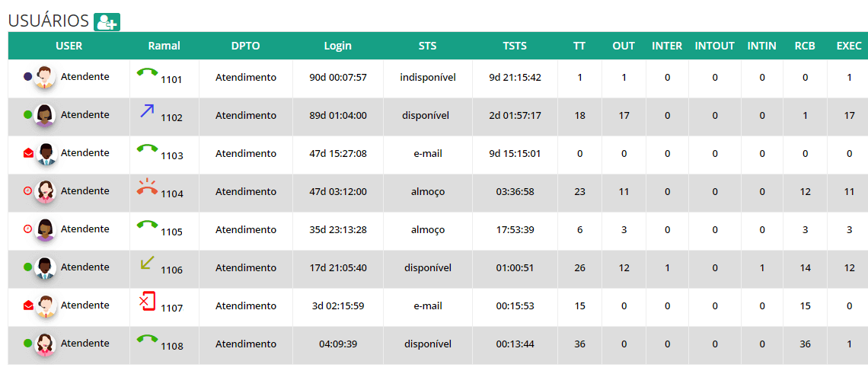The image size is (868, 371).
Task: Click the RCB column header
Action: [x=805, y=46]
